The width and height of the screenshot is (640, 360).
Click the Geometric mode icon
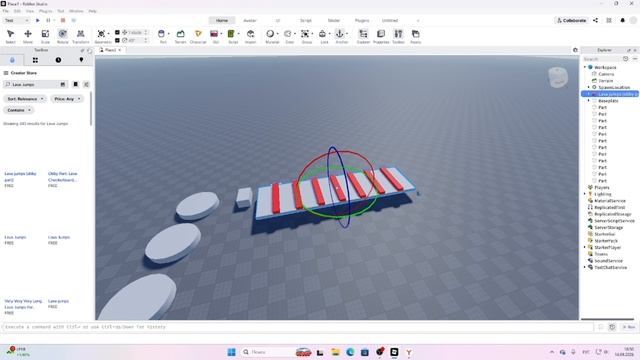click(x=101, y=34)
